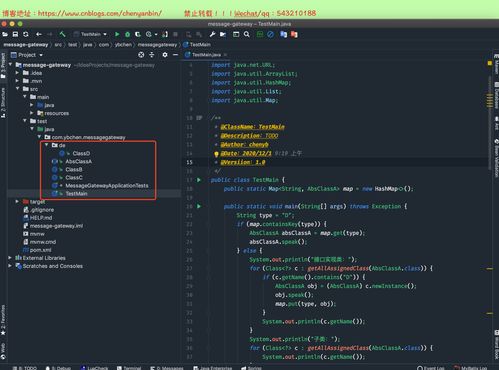
Task: Select .gitignore in the project tree
Action: coord(42,210)
